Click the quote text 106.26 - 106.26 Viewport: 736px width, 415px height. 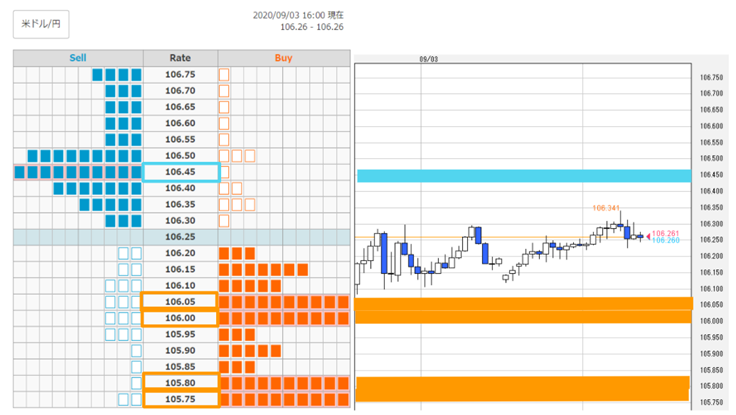312,27
